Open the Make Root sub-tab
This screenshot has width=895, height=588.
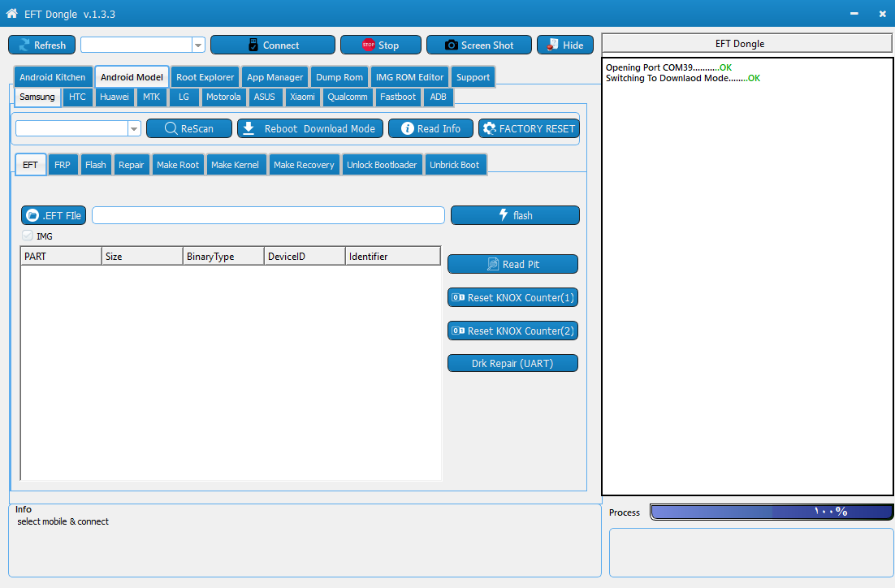click(x=178, y=164)
